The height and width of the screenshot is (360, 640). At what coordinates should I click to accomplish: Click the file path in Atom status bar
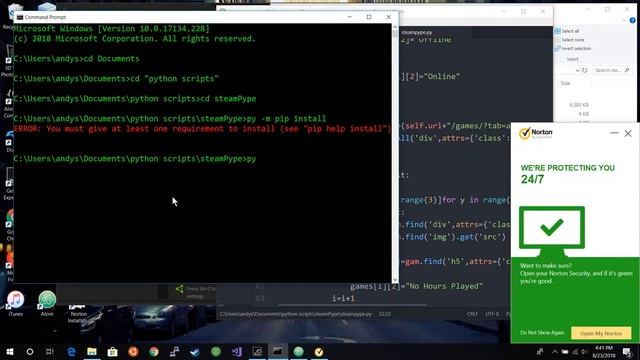tap(296, 314)
